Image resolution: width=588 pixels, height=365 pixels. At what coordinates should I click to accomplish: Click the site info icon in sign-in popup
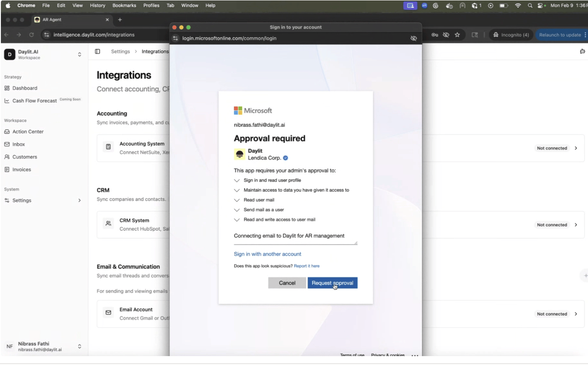[x=175, y=38]
